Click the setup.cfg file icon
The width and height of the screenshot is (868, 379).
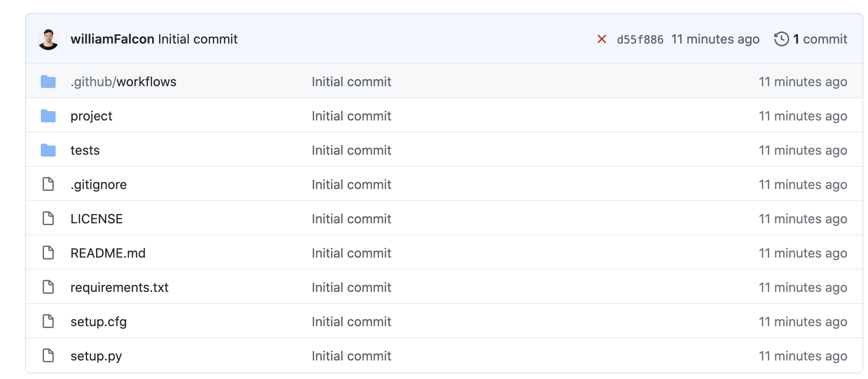48,321
